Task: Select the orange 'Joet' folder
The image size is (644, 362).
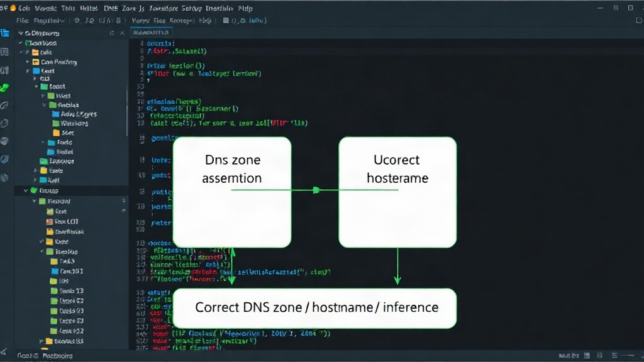Action: (x=64, y=133)
